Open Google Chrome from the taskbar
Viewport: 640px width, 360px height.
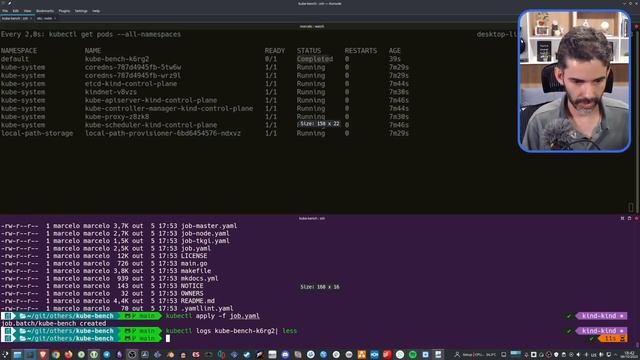point(56,355)
